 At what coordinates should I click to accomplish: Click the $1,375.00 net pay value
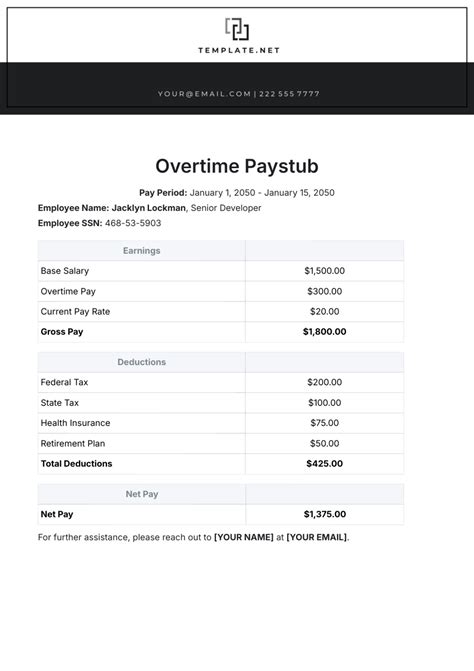coord(325,514)
